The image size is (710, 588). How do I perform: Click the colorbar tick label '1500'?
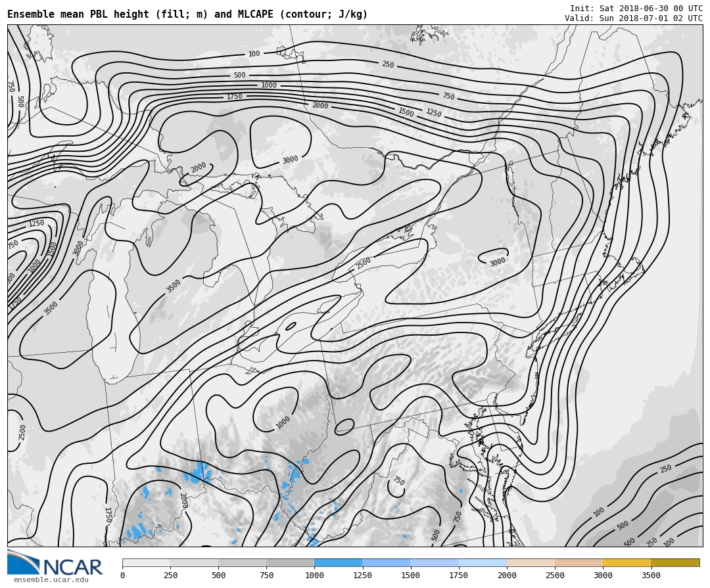411,576
